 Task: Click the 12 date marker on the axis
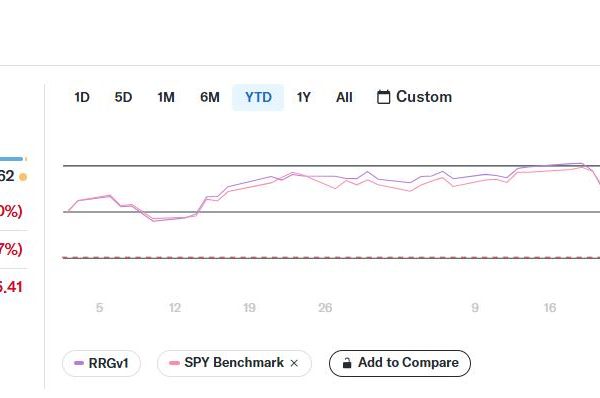[174, 308]
